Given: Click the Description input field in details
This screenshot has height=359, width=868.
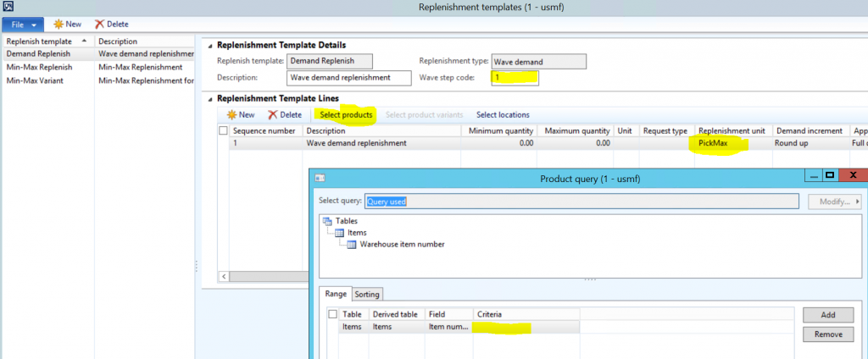Looking at the screenshot, I should [x=349, y=78].
